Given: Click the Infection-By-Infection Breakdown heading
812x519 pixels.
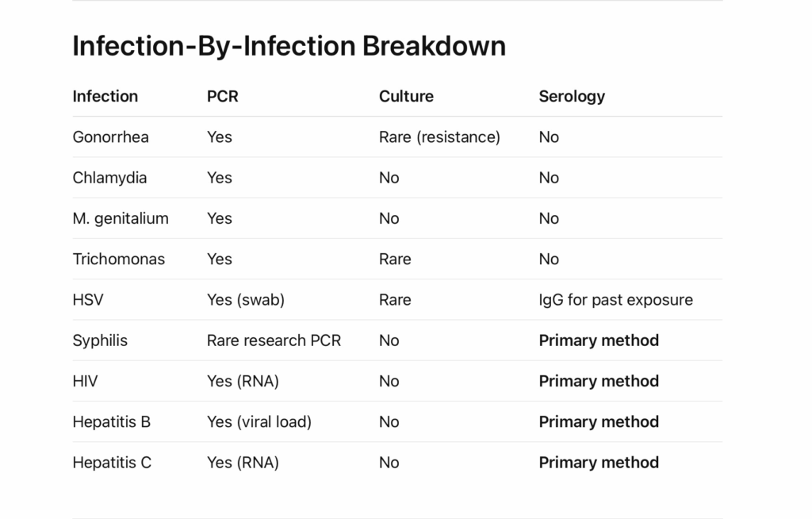Looking at the screenshot, I should [x=289, y=46].
